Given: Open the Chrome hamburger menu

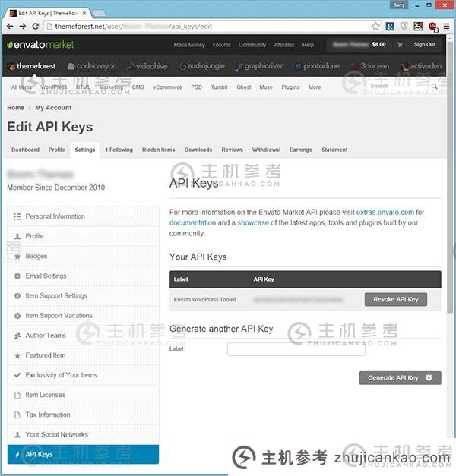Looking at the screenshot, I should [x=446, y=27].
